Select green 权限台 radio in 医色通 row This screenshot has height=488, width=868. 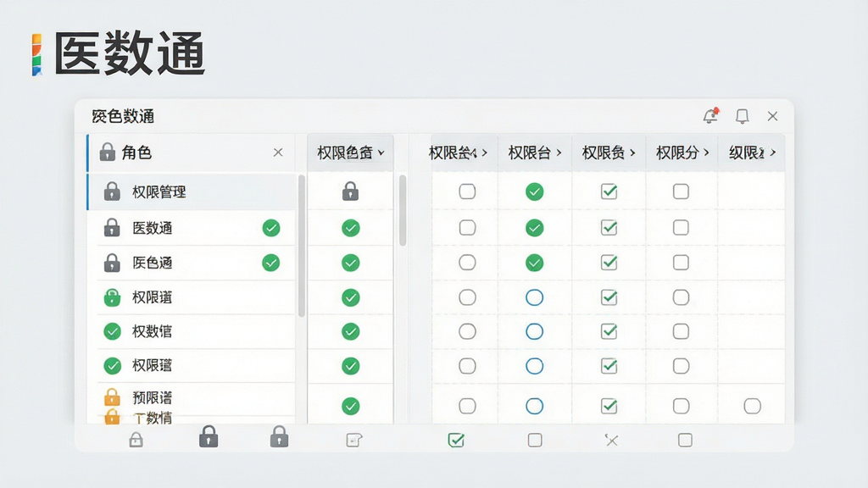click(x=534, y=263)
